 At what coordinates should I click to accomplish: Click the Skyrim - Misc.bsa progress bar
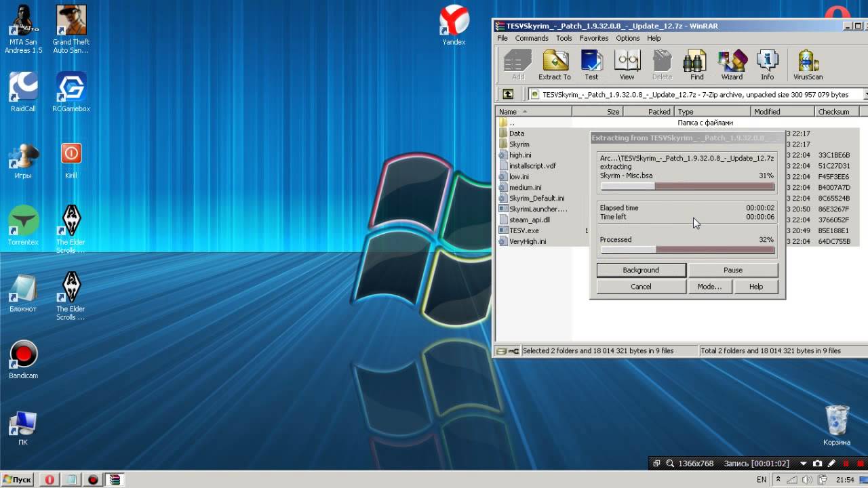(688, 186)
